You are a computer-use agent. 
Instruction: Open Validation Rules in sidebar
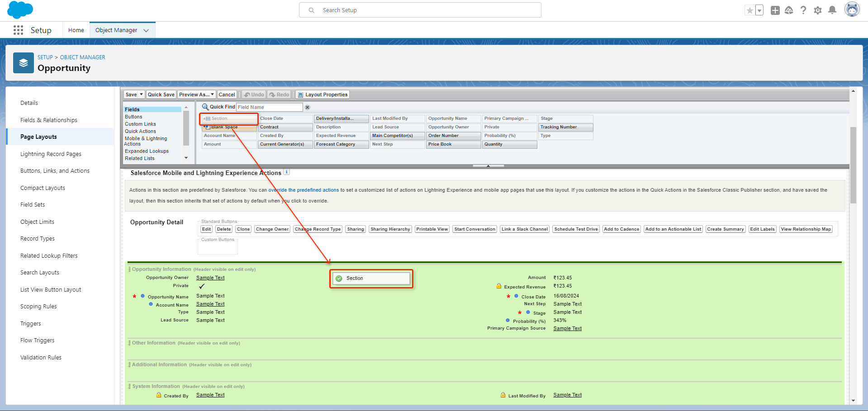click(x=41, y=358)
